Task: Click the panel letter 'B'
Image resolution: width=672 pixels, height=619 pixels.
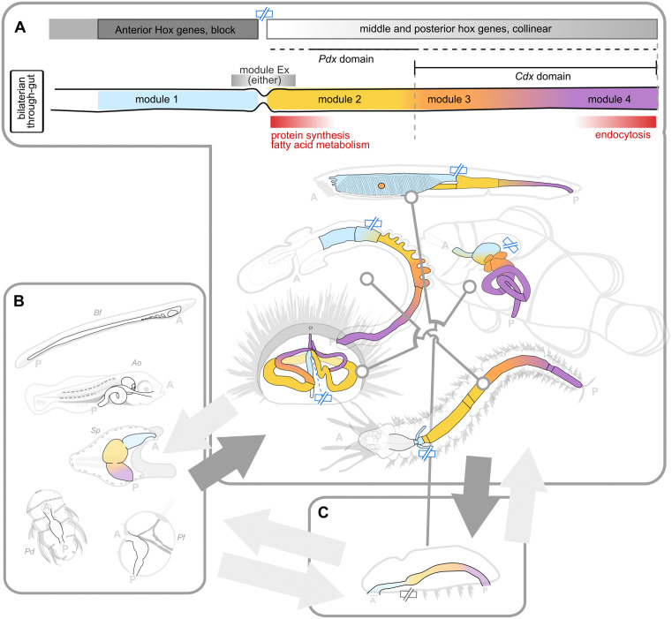Action: pyautogui.click(x=19, y=301)
